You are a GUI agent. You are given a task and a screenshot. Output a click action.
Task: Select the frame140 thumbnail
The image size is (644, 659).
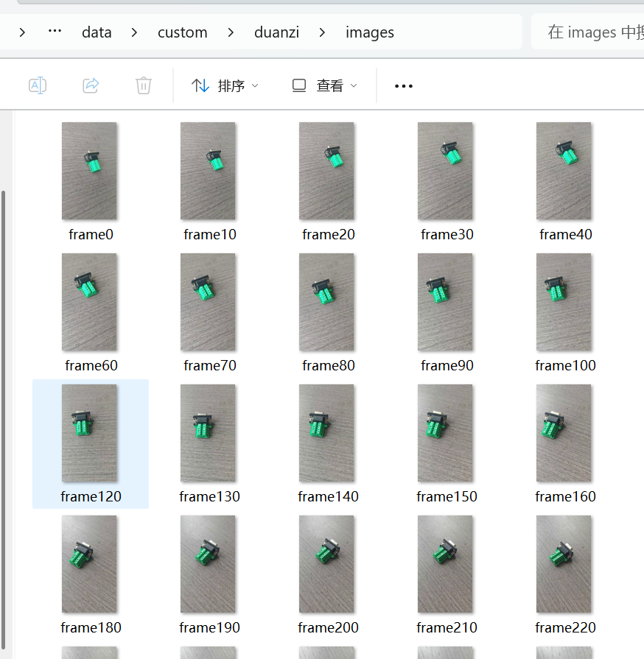pos(326,433)
